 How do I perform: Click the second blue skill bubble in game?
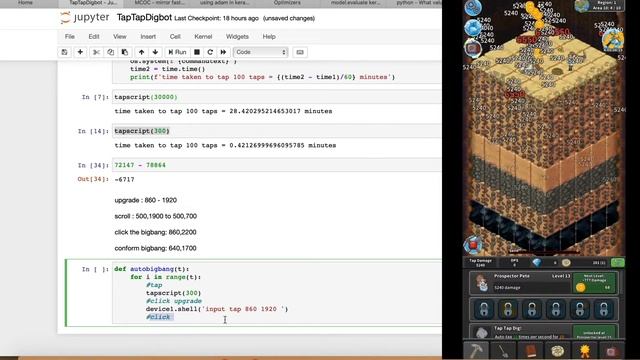click(473, 29)
